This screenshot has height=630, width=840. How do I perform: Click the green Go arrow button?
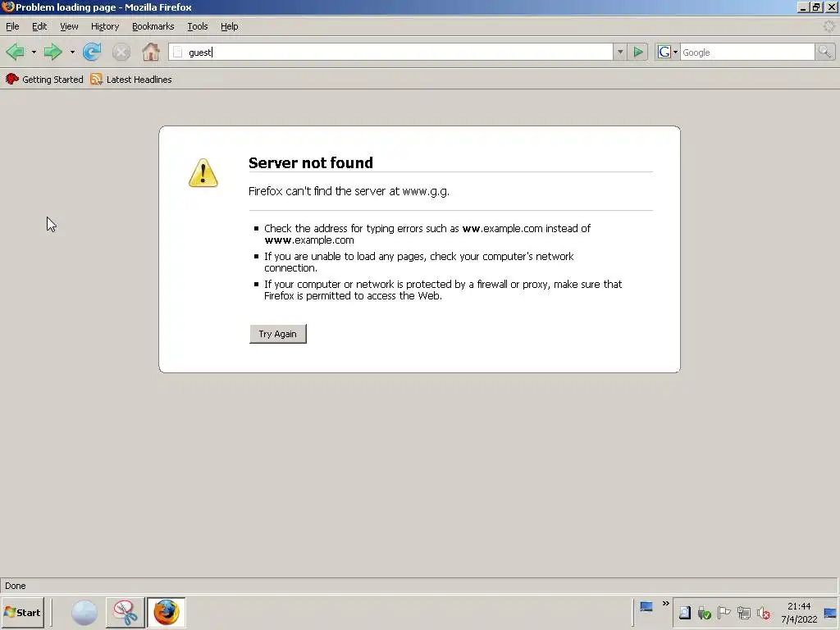coord(637,52)
